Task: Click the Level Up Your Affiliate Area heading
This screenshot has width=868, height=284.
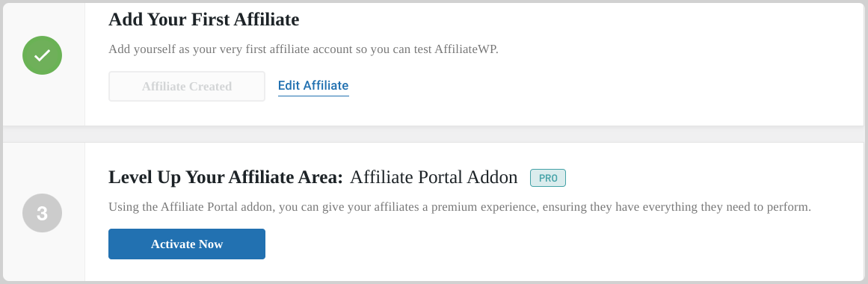Action: 226,177
